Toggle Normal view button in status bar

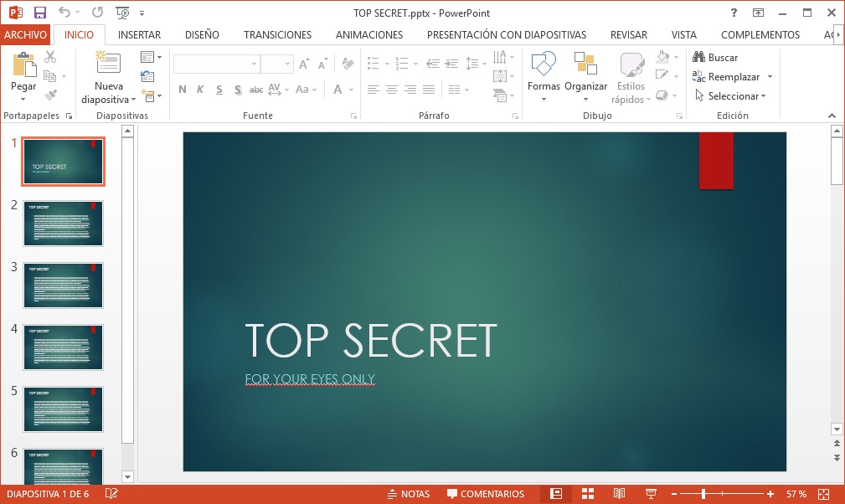pos(555,494)
